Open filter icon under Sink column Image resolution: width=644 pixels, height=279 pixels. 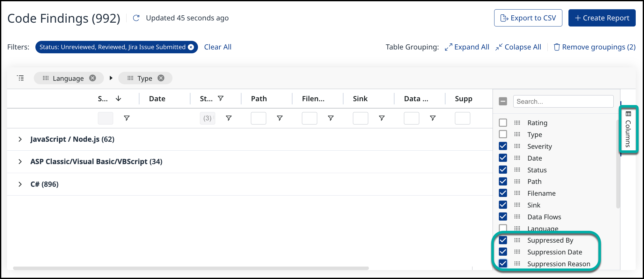coord(382,118)
